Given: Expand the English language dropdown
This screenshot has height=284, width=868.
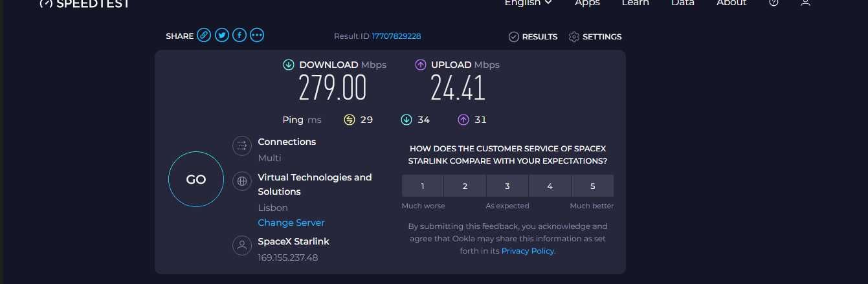Looking at the screenshot, I should pyautogui.click(x=528, y=3).
